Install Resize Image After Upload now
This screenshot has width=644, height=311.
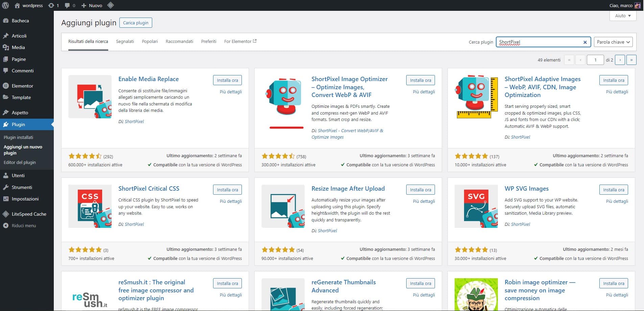(x=420, y=190)
